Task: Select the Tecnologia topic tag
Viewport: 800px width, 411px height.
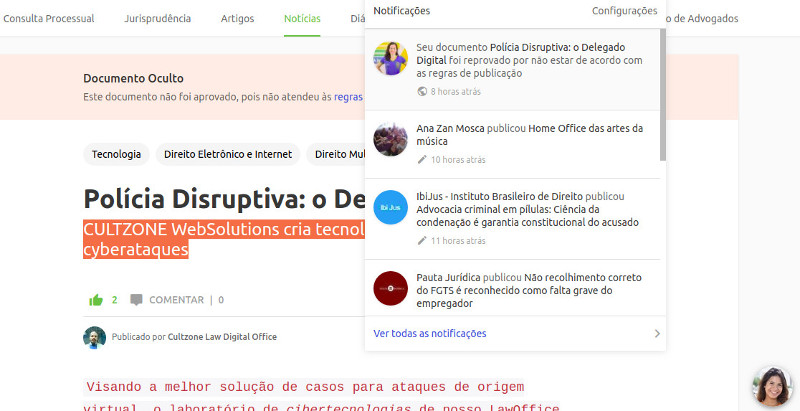Action: (116, 154)
